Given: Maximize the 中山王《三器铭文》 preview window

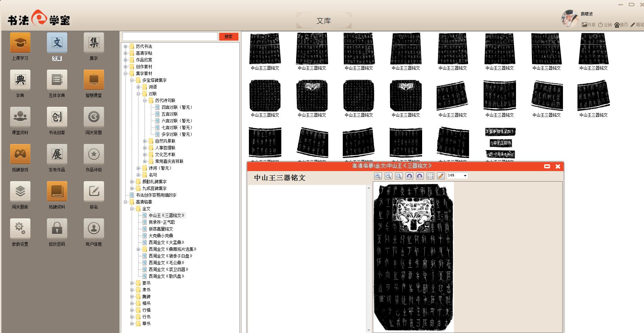Looking at the screenshot, I should click(547, 166).
